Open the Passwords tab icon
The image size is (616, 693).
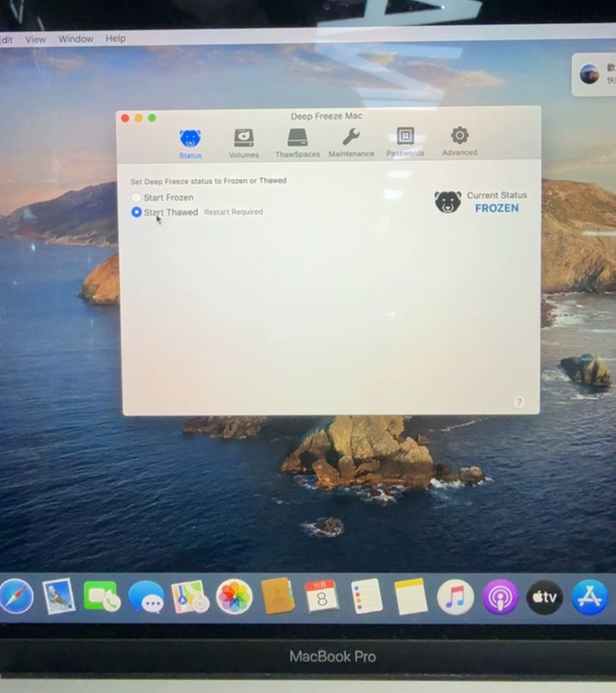[405, 137]
